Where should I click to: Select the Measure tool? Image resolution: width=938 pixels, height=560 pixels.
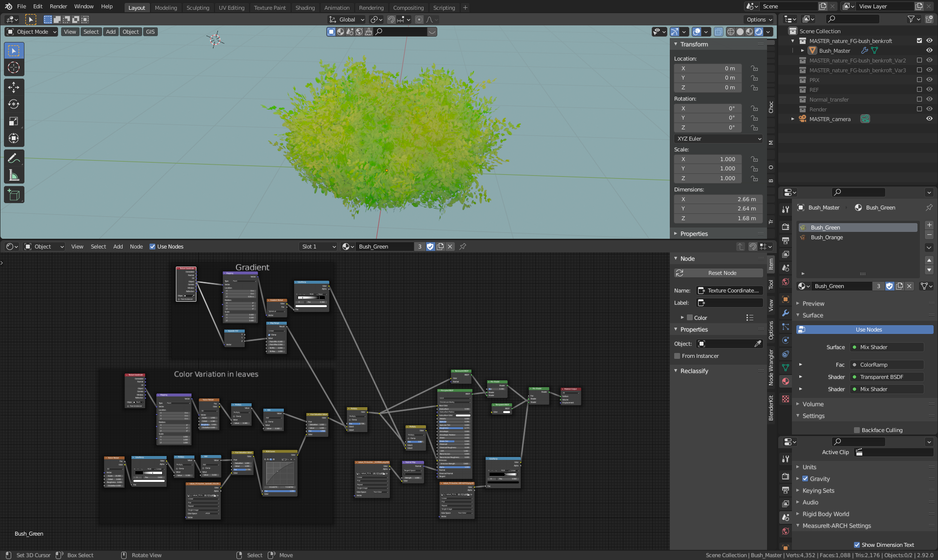click(x=14, y=175)
